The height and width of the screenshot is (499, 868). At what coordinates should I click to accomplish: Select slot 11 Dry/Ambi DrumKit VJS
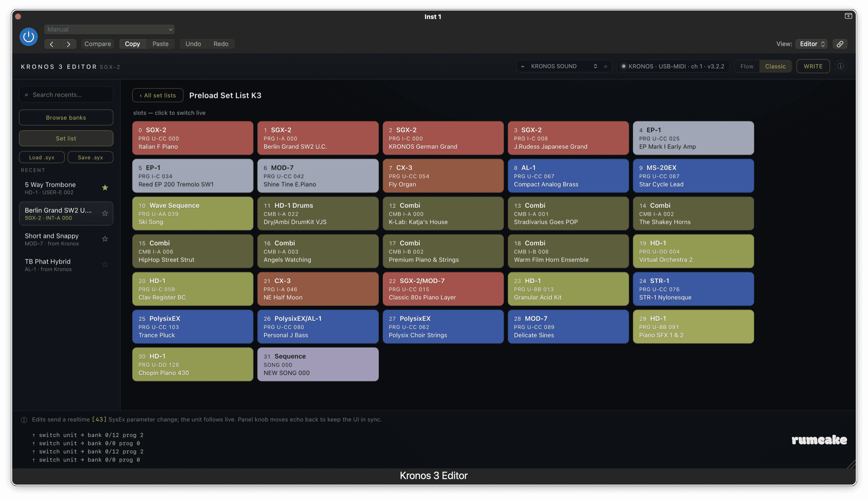pos(318,213)
